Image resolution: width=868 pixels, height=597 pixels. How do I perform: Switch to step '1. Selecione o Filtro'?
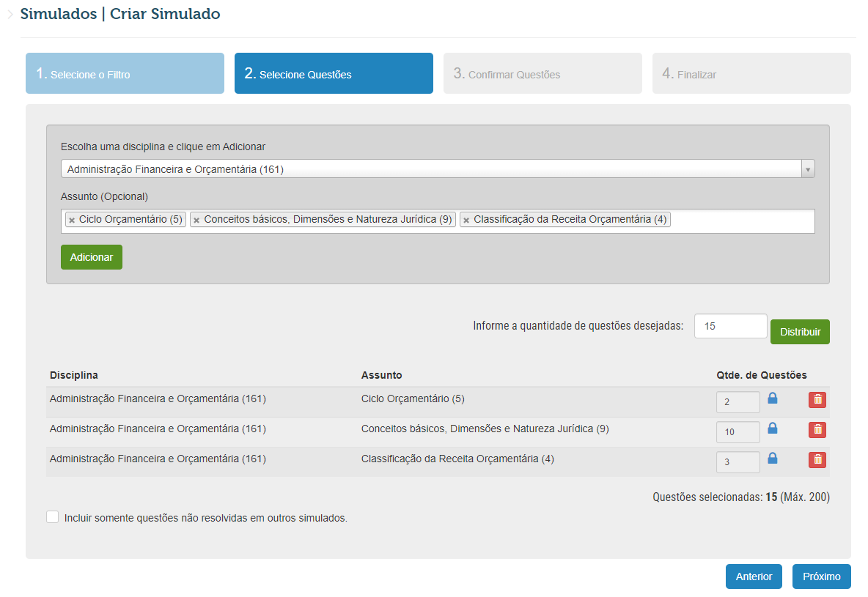[x=124, y=73]
